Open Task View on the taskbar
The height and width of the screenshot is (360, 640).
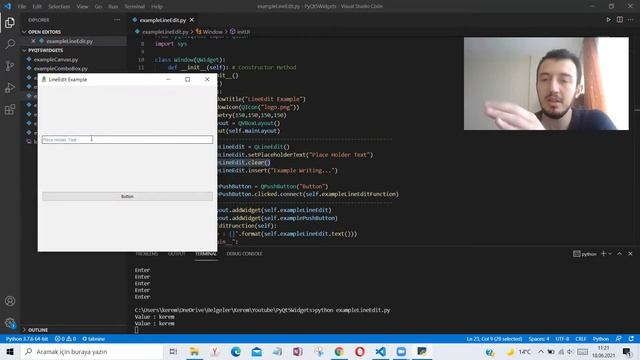tap(173, 351)
